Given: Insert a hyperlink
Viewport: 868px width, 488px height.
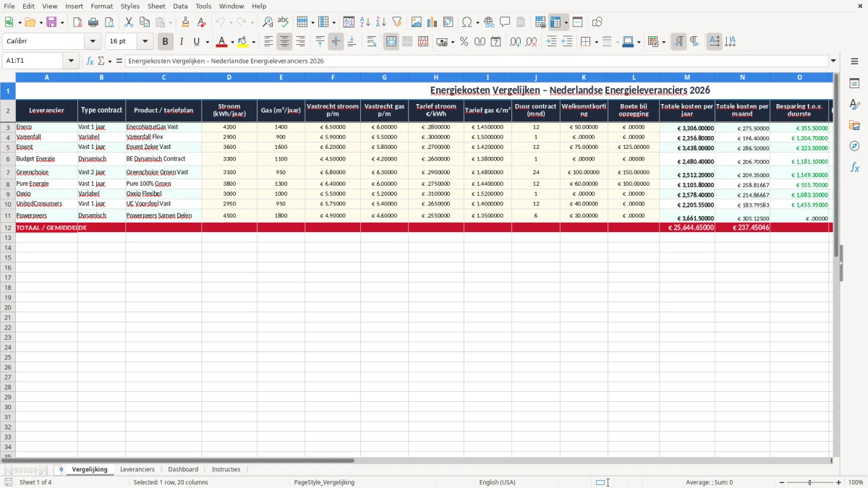Looking at the screenshot, I should tap(490, 22).
